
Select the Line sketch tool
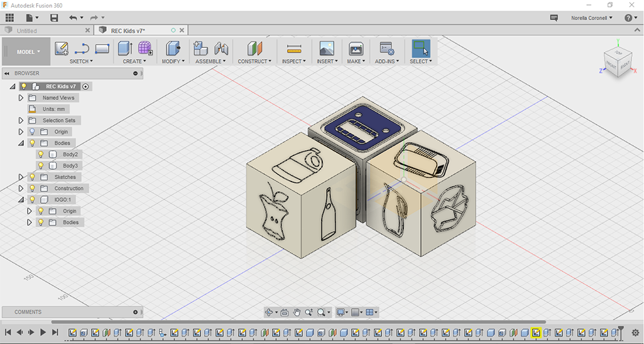point(82,48)
